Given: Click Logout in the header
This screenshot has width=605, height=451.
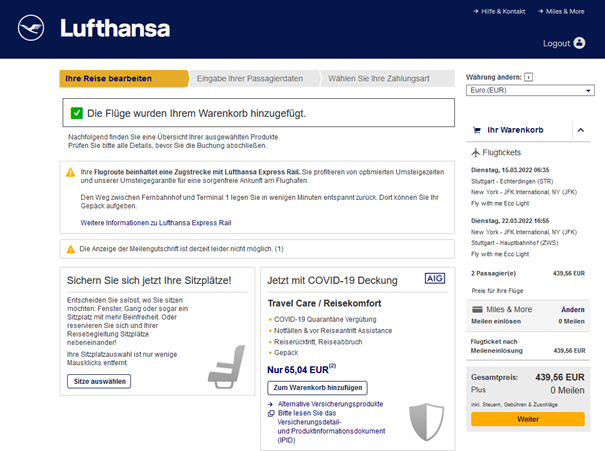Looking at the screenshot, I should click(x=556, y=44).
